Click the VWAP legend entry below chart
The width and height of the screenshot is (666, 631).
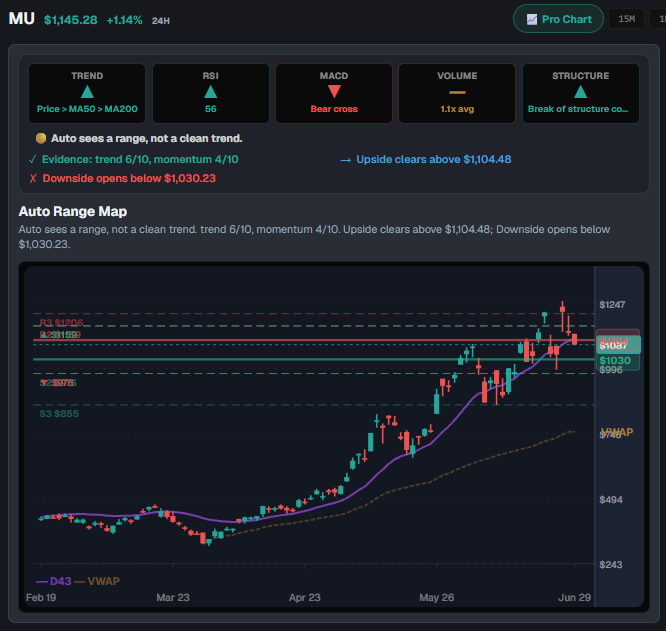point(97,581)
